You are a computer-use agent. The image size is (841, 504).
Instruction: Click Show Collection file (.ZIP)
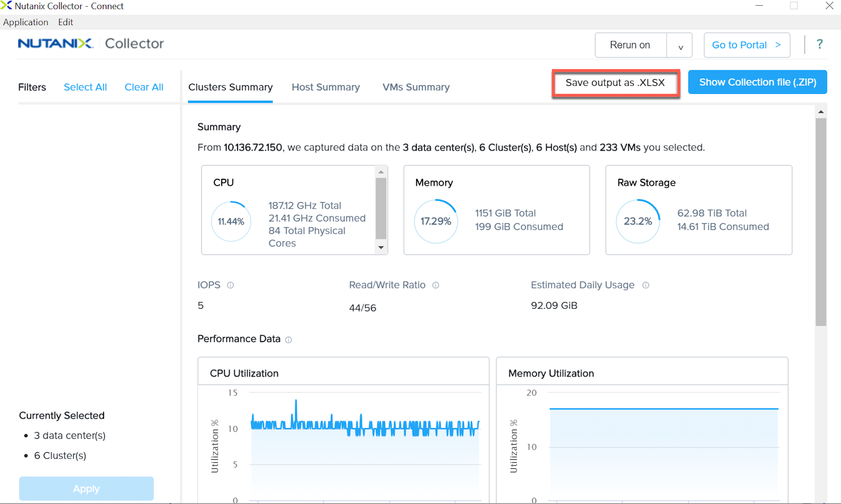[x=757, y=82]
